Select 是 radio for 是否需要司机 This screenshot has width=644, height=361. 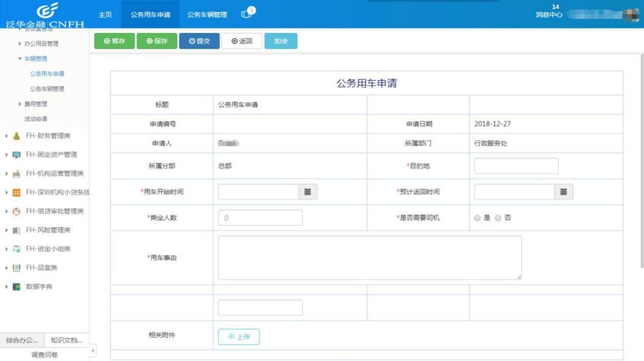(x=477, y=218)
